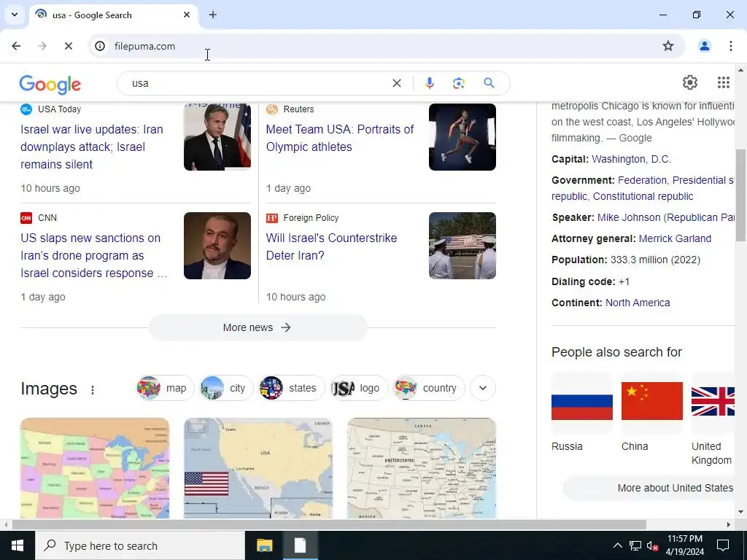Open the Windows Start menu
This screenshot has height=560, width=747.
(x=18, y=545)
